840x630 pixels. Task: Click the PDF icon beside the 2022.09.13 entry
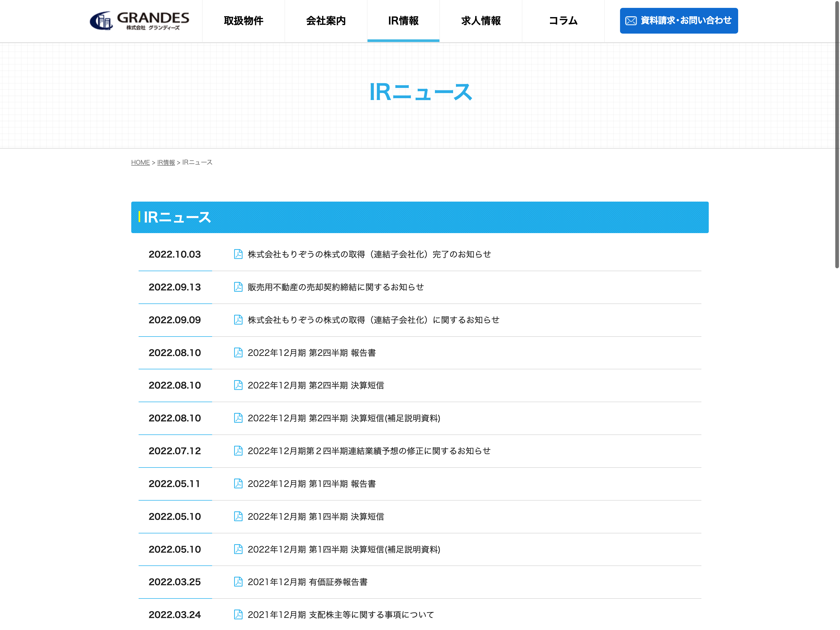click(238, 287)
